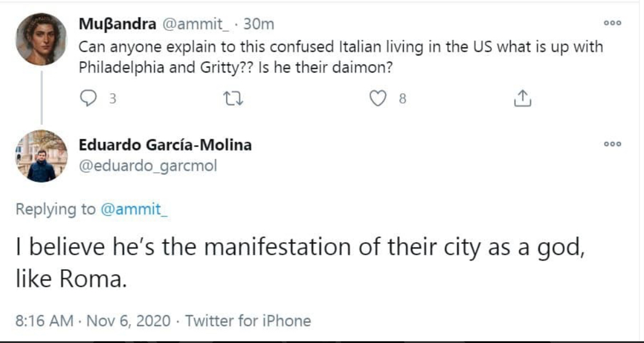Click @ammit_ in the Replying to line
This screenshot has width=644, height=343.
click(135, 210)
